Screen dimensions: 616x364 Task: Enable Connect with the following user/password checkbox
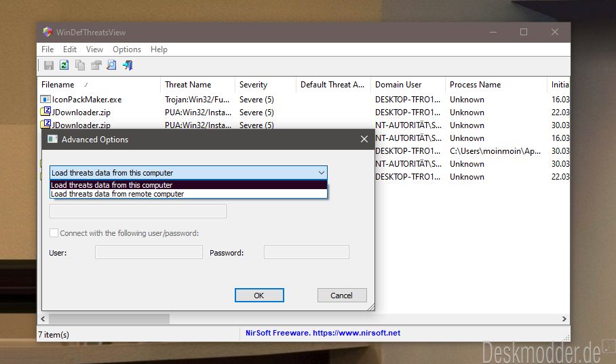tap(54, 233)
